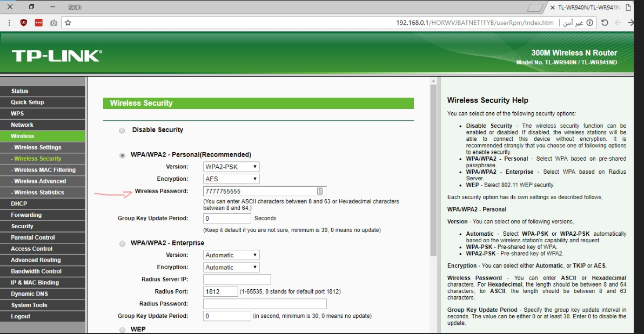The image size is (644, 334).
Task: Select the Disable Security radio button
Action: (x=122, y=131)
